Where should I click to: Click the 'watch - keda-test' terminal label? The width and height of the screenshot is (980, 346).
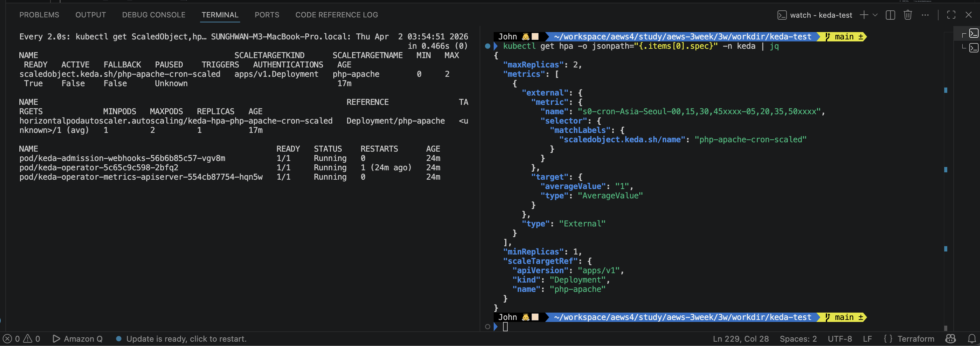point(815,15)
